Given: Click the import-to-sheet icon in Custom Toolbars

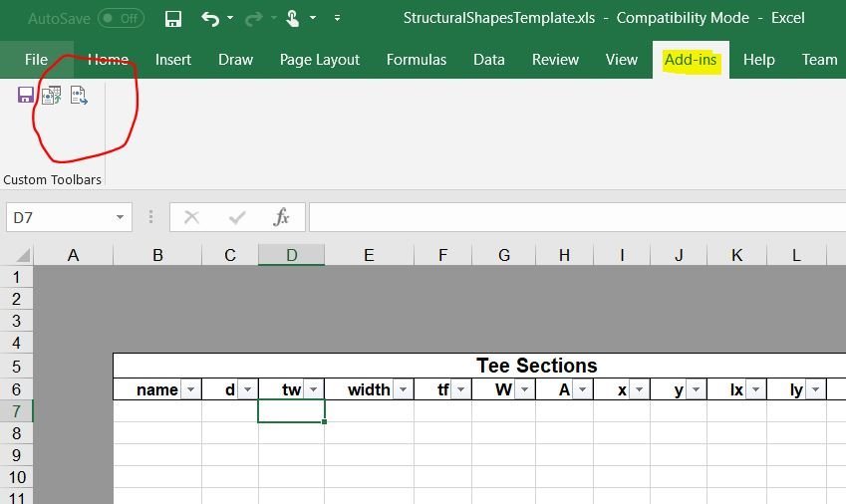Looking at the screenshot, I should pyautogui.click(x=51, y=96).
